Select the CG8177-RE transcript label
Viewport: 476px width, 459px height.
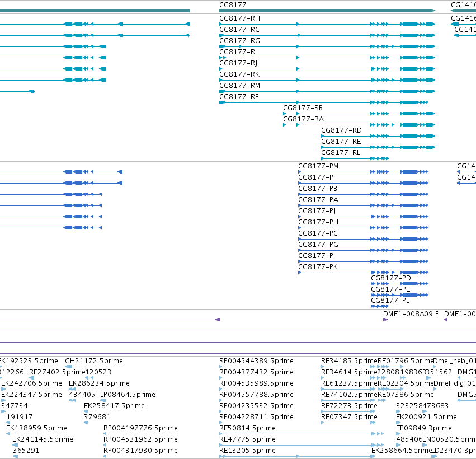[x=341, y=142]
